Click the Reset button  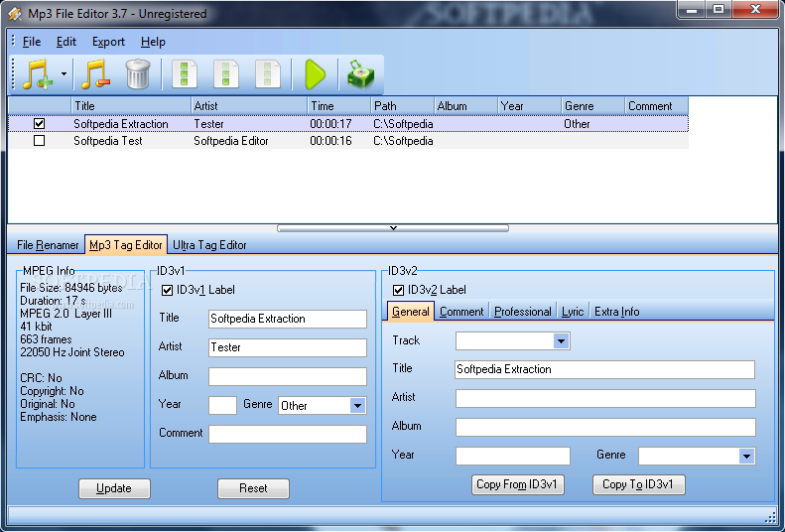click(253, 488)
